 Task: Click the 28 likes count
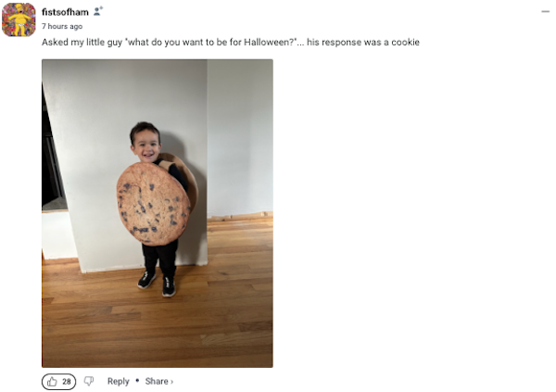tap(67, 382)
